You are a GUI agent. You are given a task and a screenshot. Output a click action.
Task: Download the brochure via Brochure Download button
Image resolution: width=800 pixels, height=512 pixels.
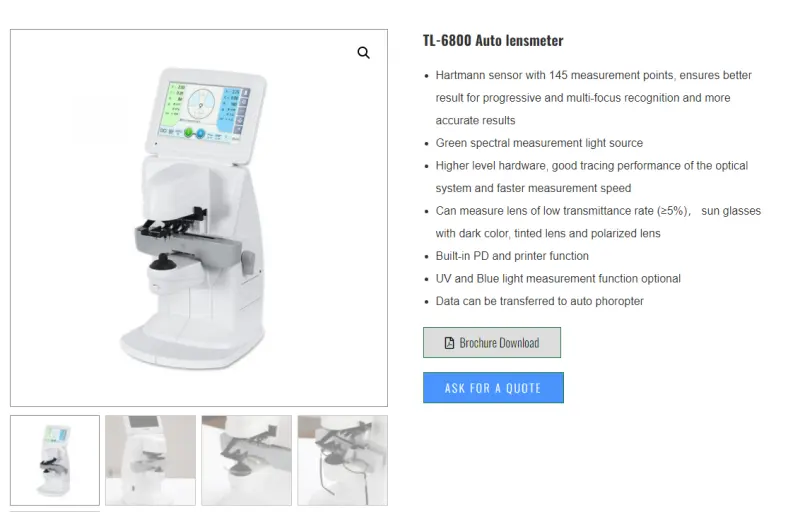pyautogui.click(x=492, y=343)
